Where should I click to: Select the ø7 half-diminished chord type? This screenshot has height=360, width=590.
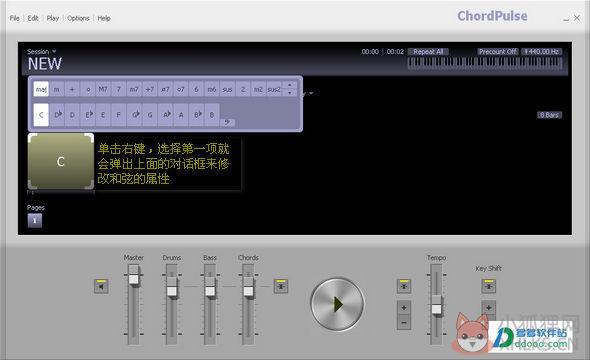point(165,89)
